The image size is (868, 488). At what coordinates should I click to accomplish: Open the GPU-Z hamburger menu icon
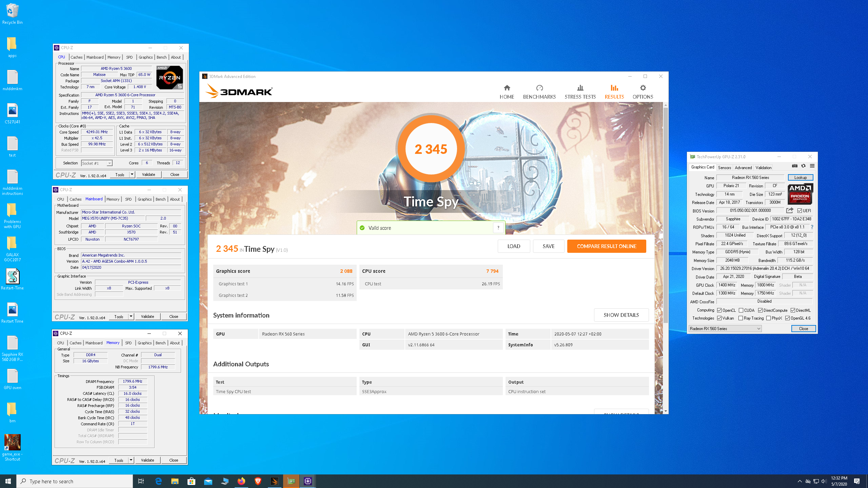click(x=812, y=166)
